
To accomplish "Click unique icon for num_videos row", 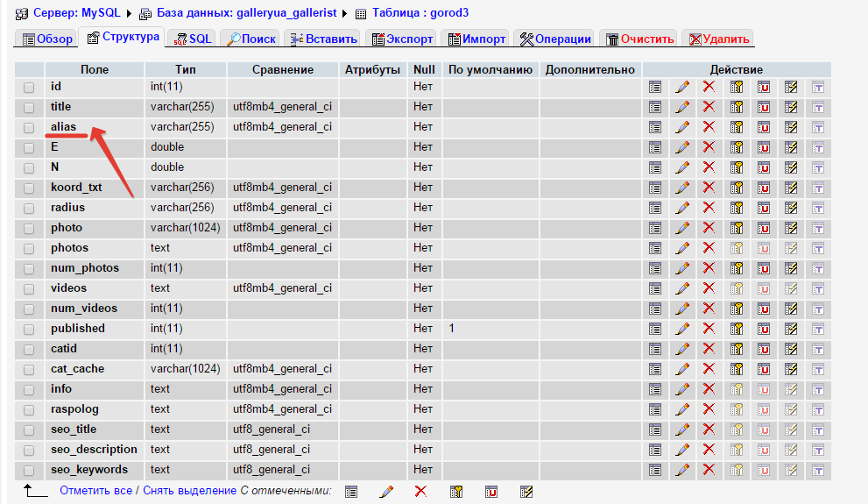I will pyautogui.click(x=764, y=309).
